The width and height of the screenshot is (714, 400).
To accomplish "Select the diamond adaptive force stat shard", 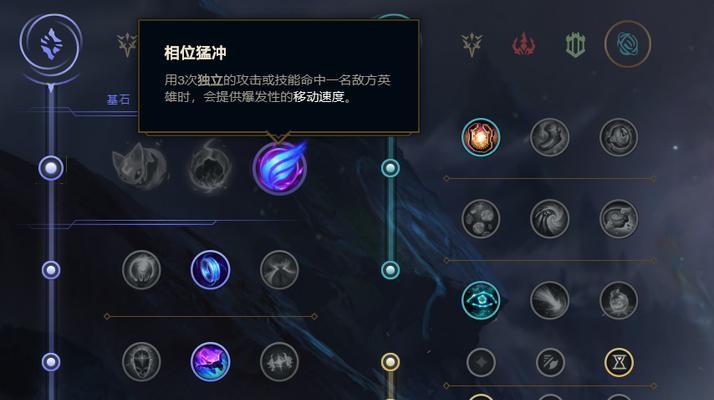I will tap(481, 363).
